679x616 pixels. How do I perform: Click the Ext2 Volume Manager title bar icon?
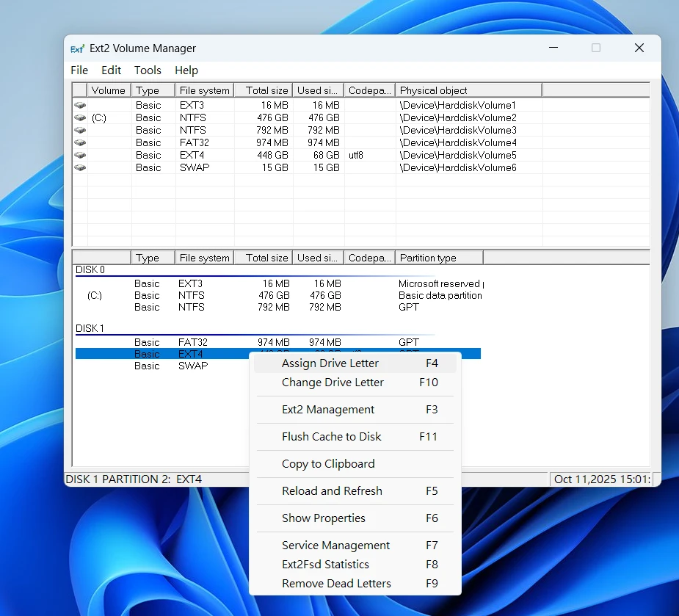pyautogui.click(x=78, y=49)
